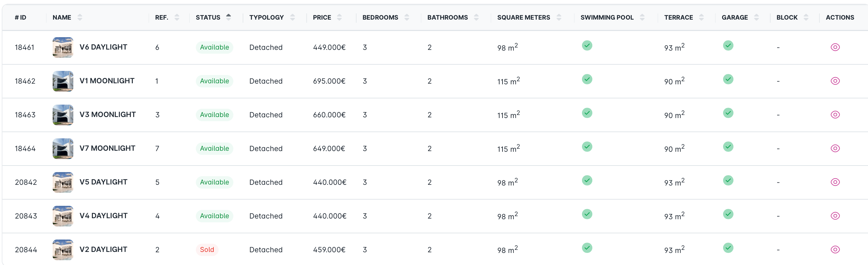This screenshot has width=868, height=265.
Task: Sort by Bedrooms using sort arrows
Action: pyautogui.click(x=407, y=17)
